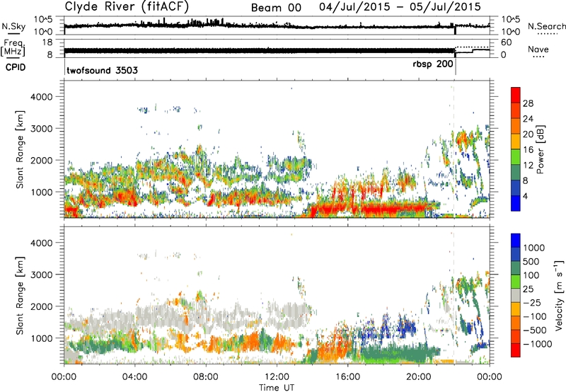Image resolution: width=566 pixels, height=392 pixels.
Task: Click the '18' tick of the frequency axis
Action: point(47,42)
